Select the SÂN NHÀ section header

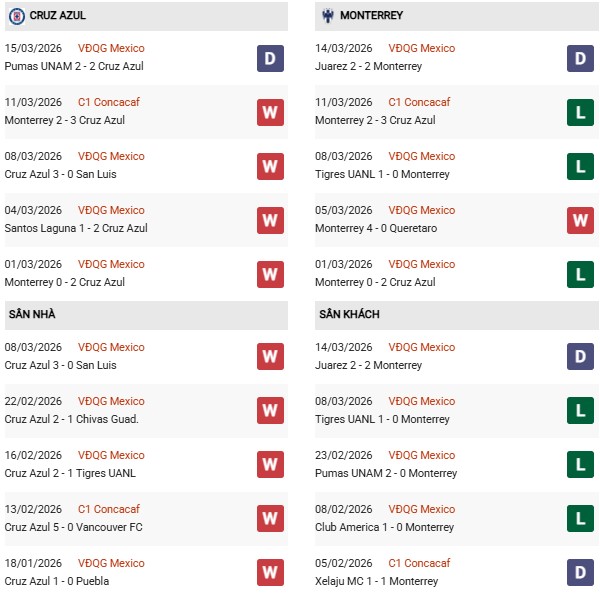point(32,314)
